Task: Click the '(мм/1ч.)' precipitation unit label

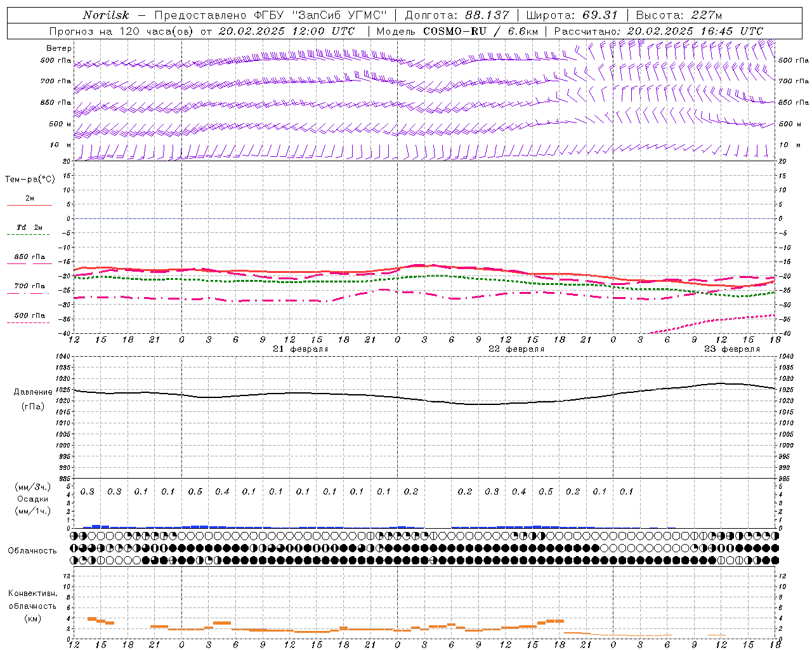Action: click(33, 511)
